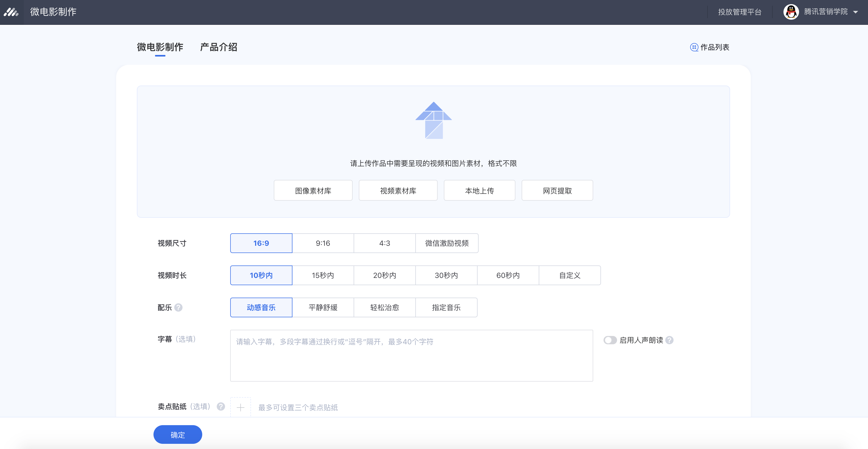Image resolution: width=868 pixels, height=449 pixels.
Task: Click into the 字幕 subtitle text area
Action: (x=411, y=356)
